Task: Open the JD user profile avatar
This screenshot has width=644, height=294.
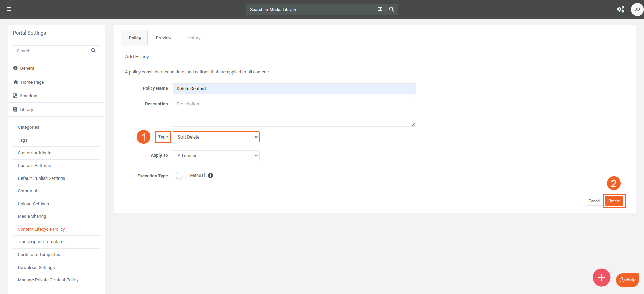Action: pyautogui.click(x=637, y=9)
